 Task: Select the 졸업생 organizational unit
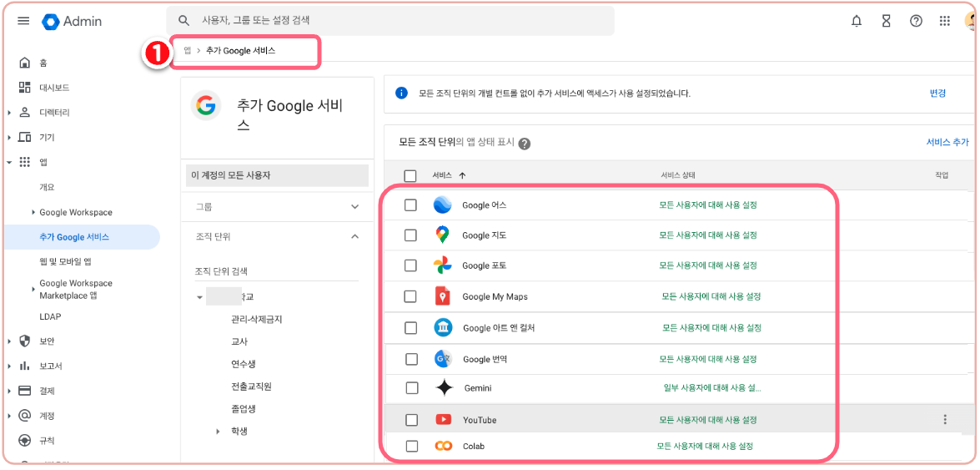click(x=244, y=409)
